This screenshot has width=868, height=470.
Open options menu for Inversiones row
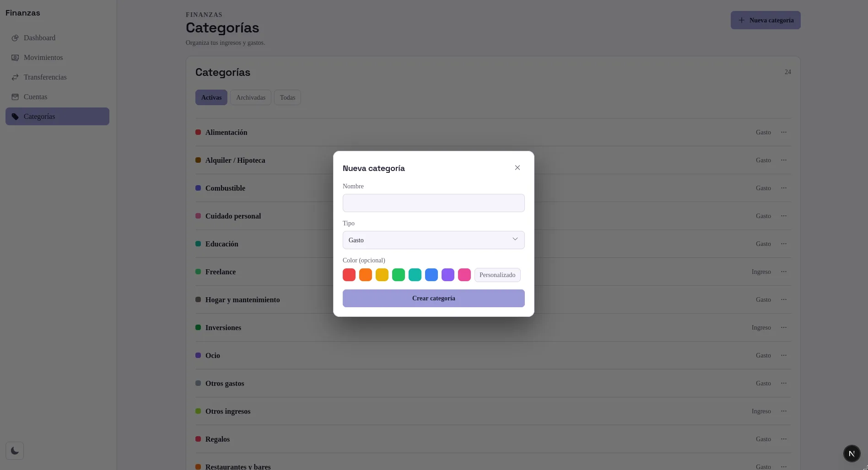click(x=784, y=327)
